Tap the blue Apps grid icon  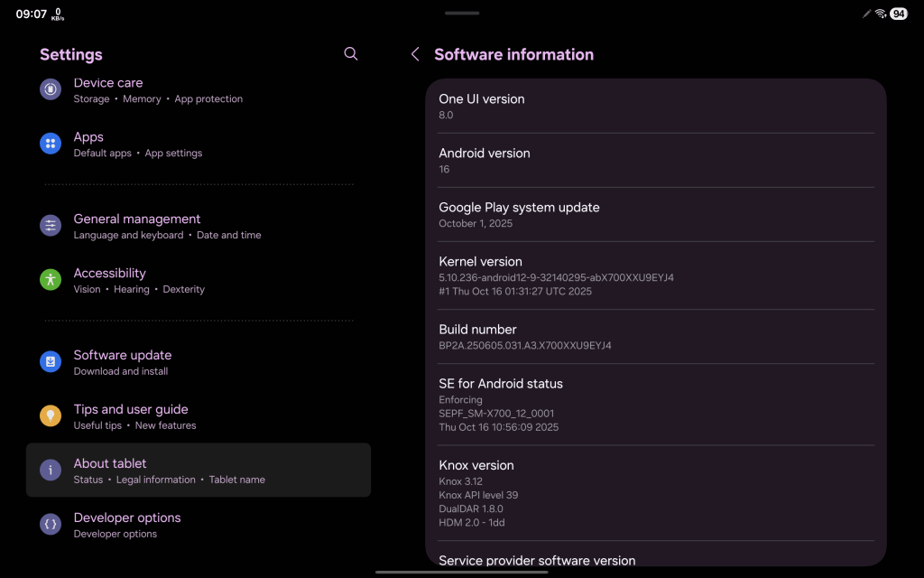[x=51, y=144]
